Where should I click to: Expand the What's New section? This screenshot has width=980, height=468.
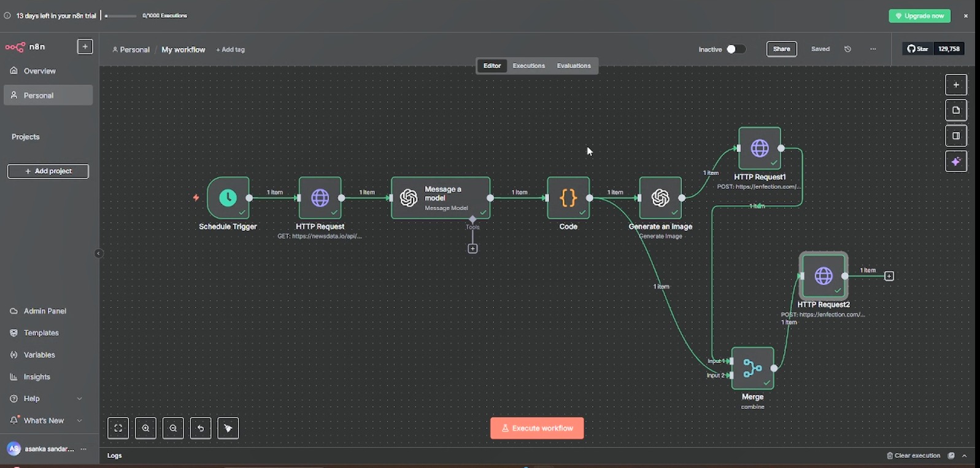[x=79, y=421]
